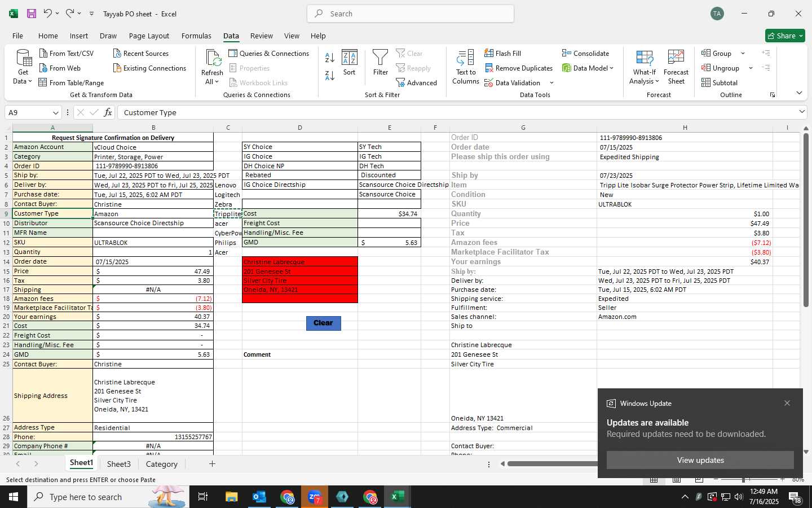Screen dimensions: 812x508
Task: Click Consolidate tool
Action: tap(586, 54)
